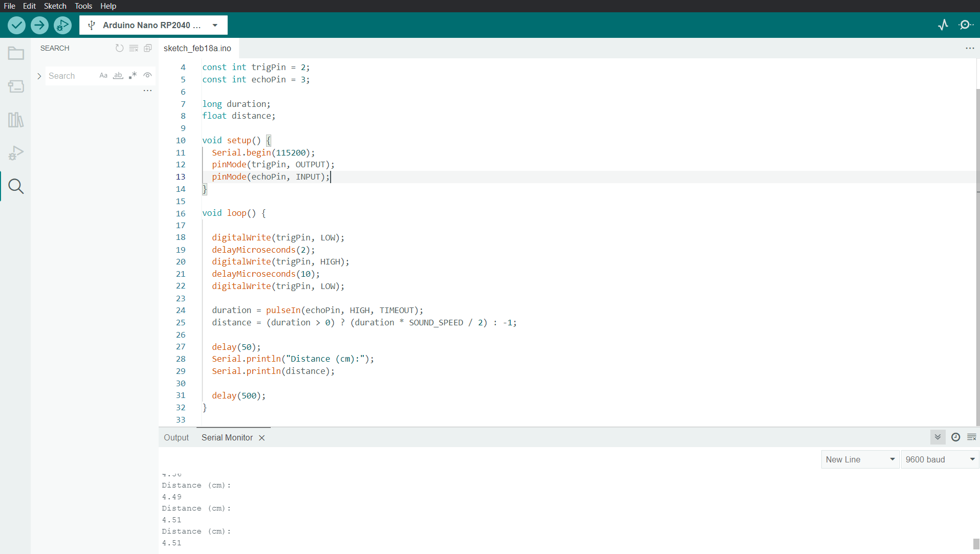The width and height of the screenshot is (980, 554).
Task: Enable regular expression search mode
Action: click(x=133, y=75)
